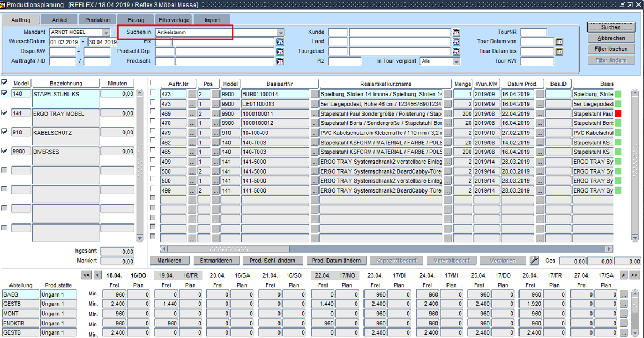Click the red status indicator for Stapelstuhl Paul

click(x=618, y=113)
